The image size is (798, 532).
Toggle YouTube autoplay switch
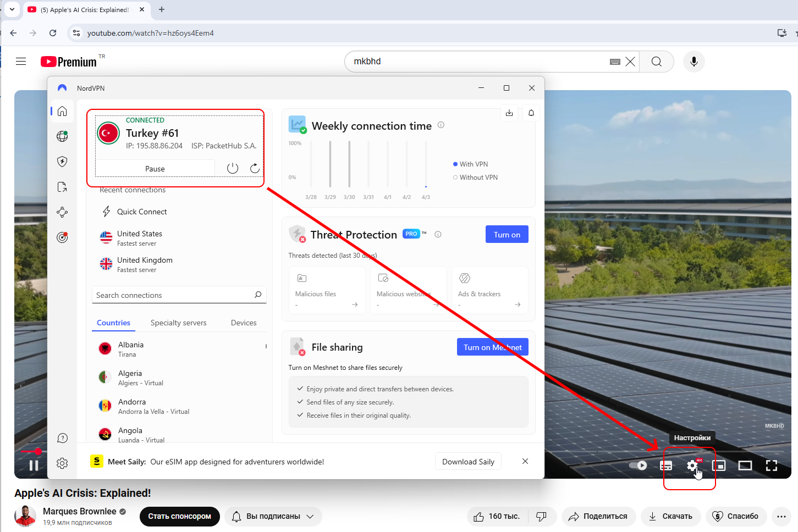coord(638,465)
